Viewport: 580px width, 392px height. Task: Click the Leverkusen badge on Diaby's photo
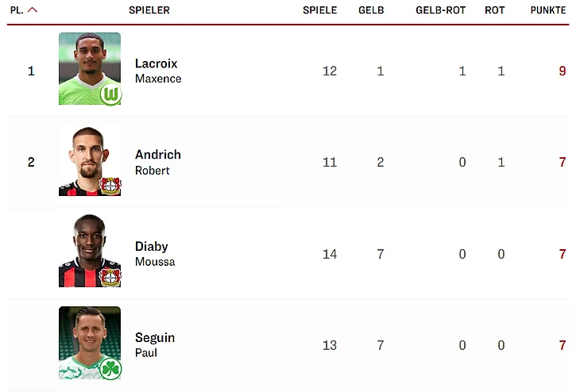pos(110,278)
